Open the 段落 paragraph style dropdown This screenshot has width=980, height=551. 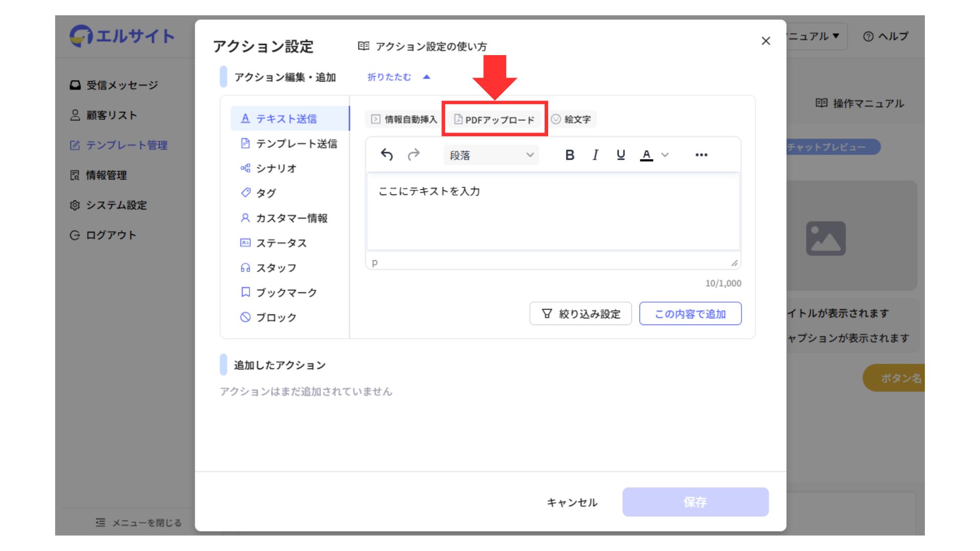491,155
